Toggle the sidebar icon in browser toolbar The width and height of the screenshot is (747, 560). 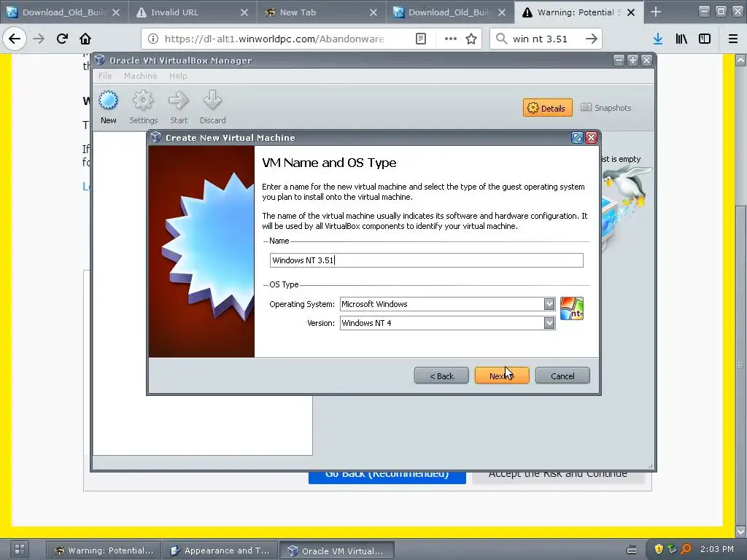click(x=705, y=39)
